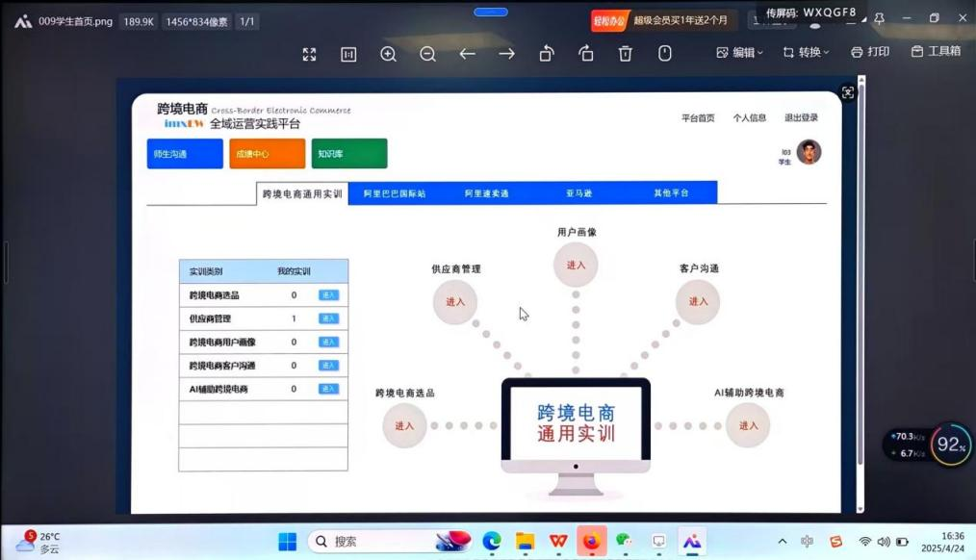976x560 pixels.
Task: Go back to the previous image
Action: [x=467, y=54]
